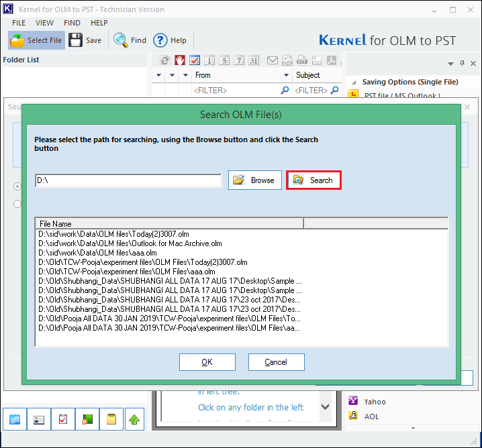
Task: Click the AOL saving option icon
Action: [353, 416]
